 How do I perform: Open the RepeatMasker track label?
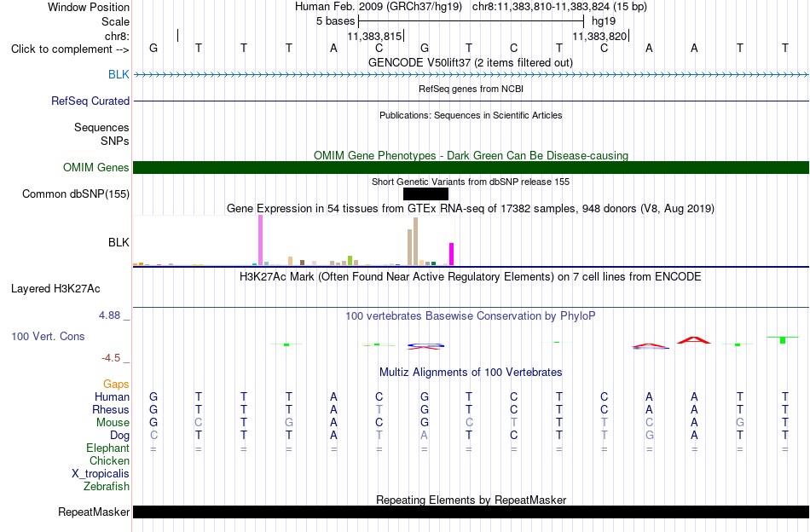click(94, 512)
